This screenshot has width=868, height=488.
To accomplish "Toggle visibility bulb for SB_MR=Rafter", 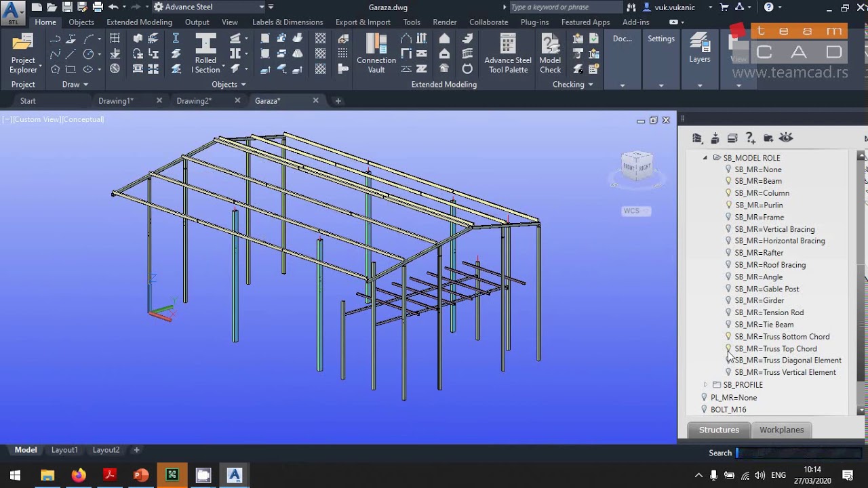I will [728, 253].
